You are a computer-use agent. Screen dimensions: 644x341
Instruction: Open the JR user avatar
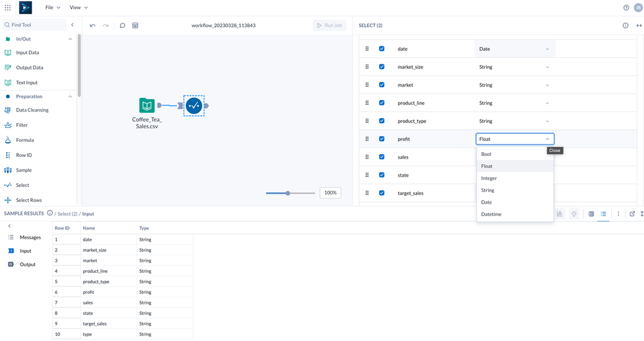coord(638,7)
